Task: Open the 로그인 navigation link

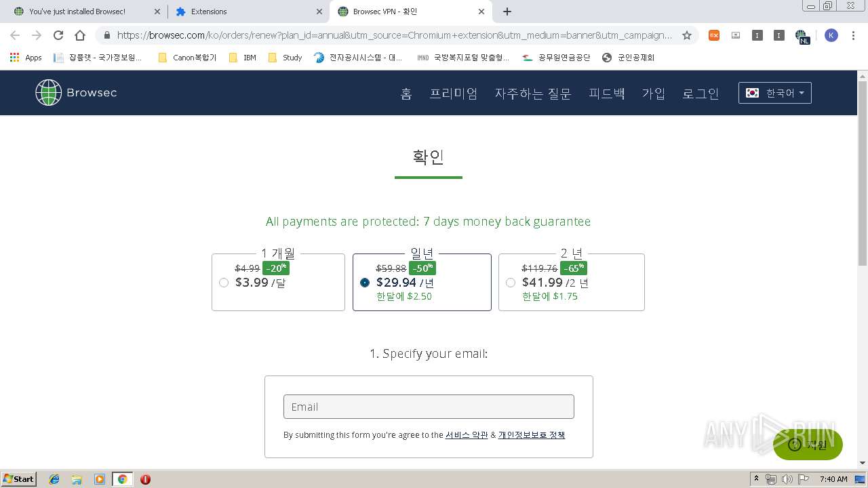Action: (701, 94)
